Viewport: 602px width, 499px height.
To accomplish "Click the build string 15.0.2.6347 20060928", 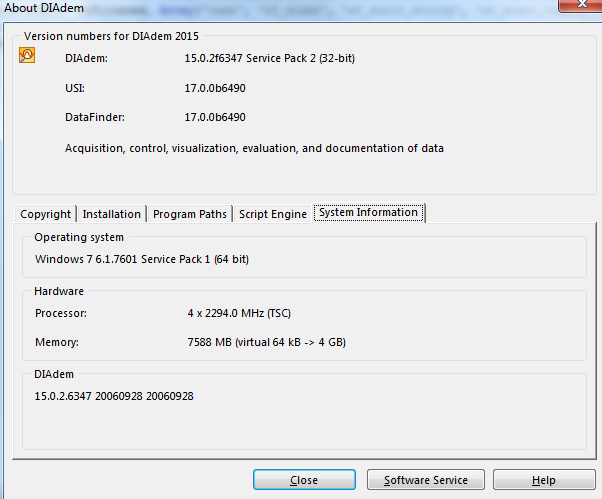I will point(114,396).
